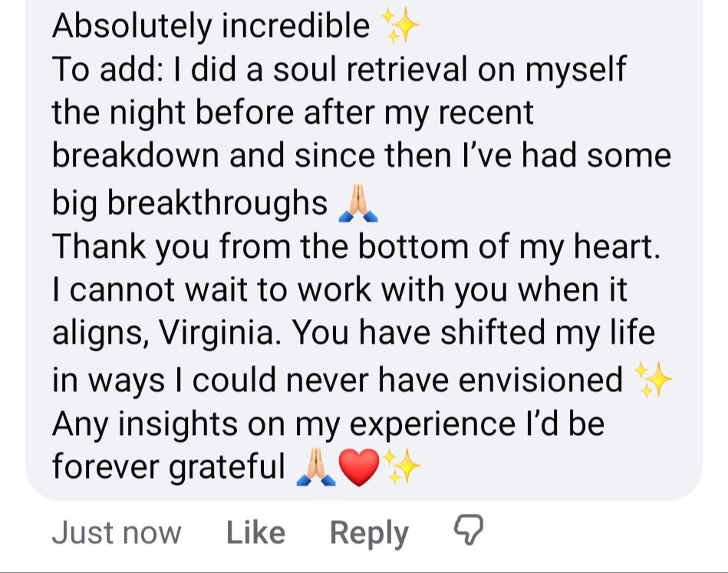Open the 'Just now' timestamp link
This screenshot has height=573, width=728.
coord(117,533)
